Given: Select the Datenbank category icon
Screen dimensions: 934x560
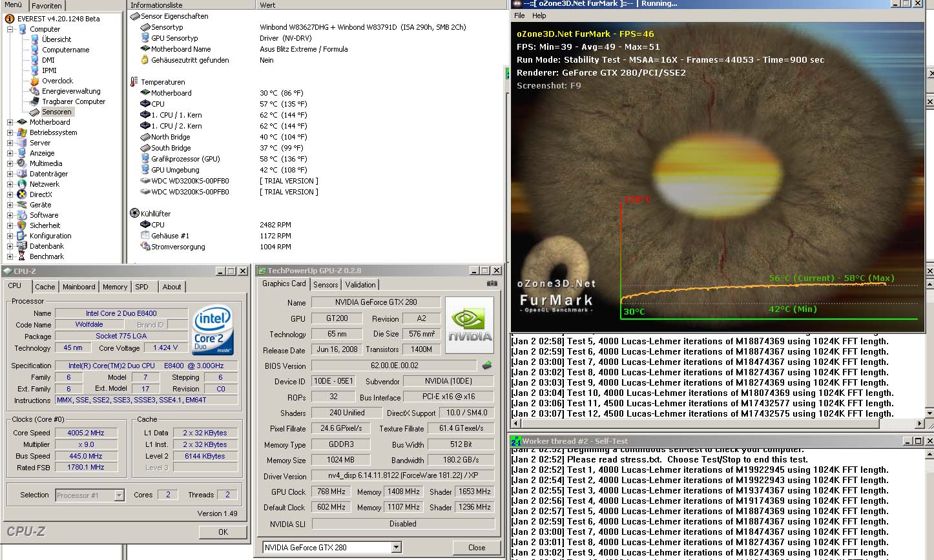Looking at the screenshot, I should 22,246.
